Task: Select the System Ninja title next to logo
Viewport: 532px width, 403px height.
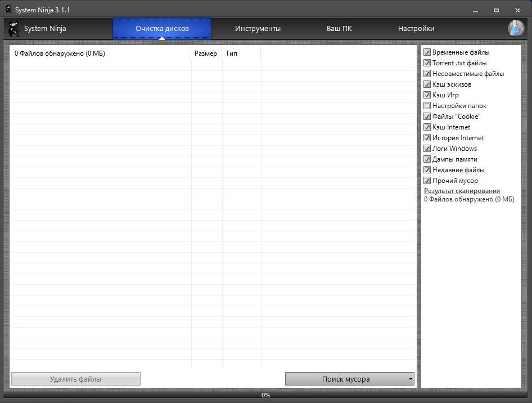Action: pos(45,29)
